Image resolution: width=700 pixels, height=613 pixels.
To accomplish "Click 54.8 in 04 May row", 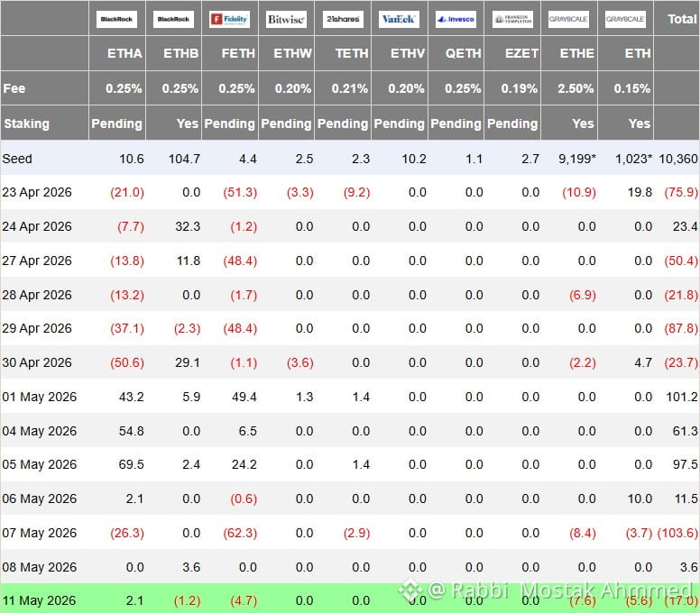I will [132, 431].
